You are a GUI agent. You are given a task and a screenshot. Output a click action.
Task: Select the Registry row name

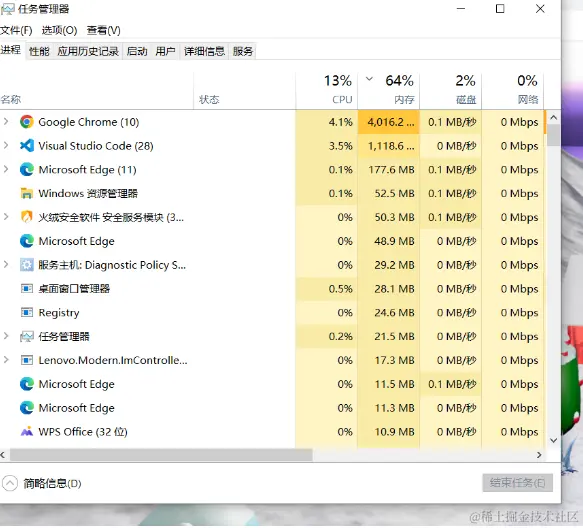(x=59, y=313)
